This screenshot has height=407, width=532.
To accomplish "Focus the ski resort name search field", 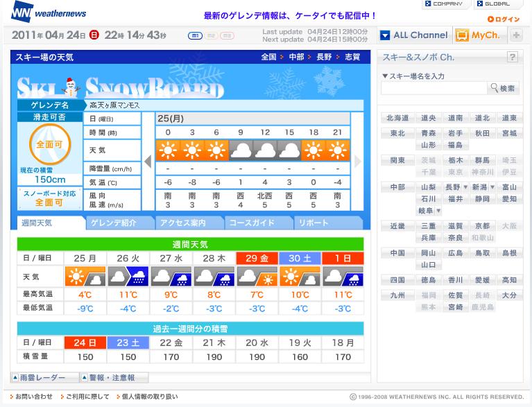I will click(434, 89).
